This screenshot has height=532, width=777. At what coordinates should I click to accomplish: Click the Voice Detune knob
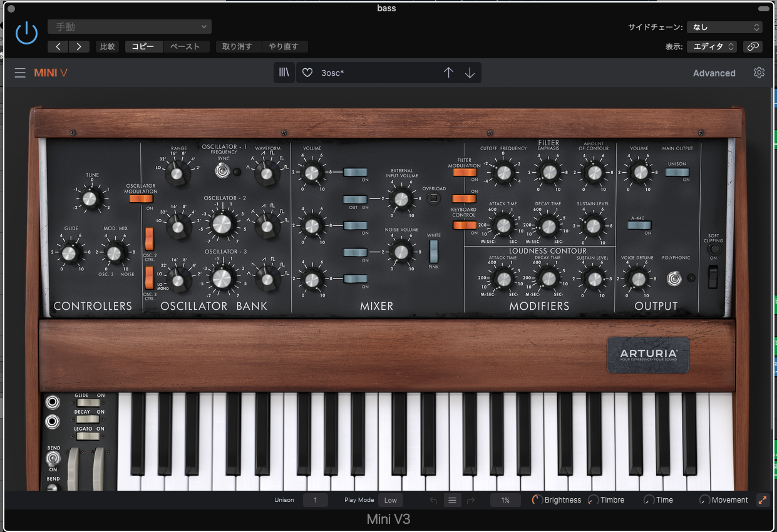637,279
